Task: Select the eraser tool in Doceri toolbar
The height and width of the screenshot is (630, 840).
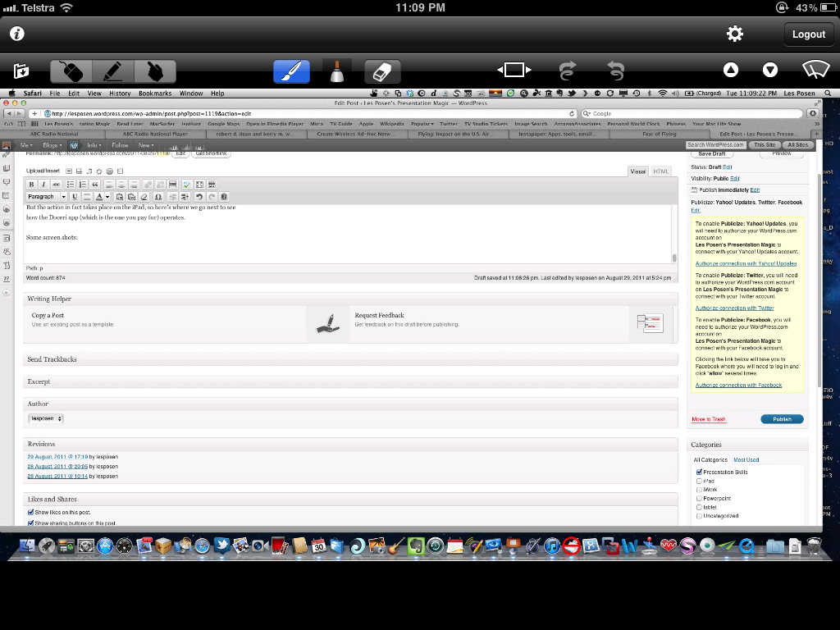Action: (x=381, y=71)
